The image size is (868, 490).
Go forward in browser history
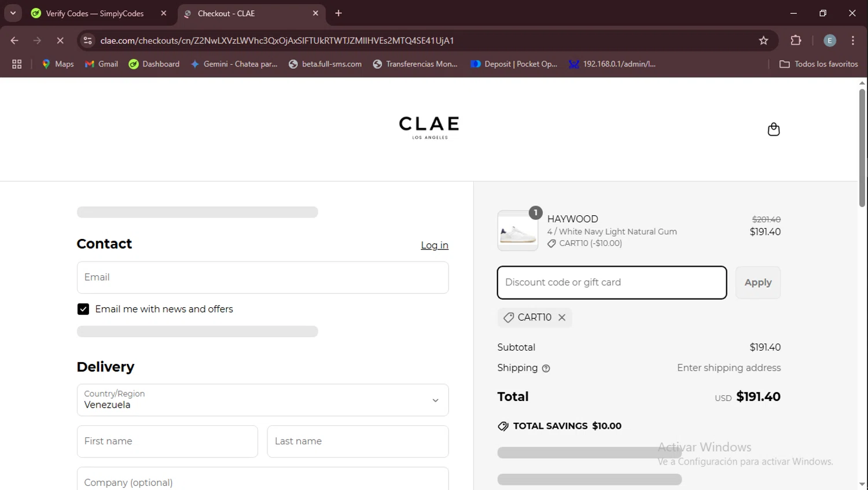click(x=37, y=40)
